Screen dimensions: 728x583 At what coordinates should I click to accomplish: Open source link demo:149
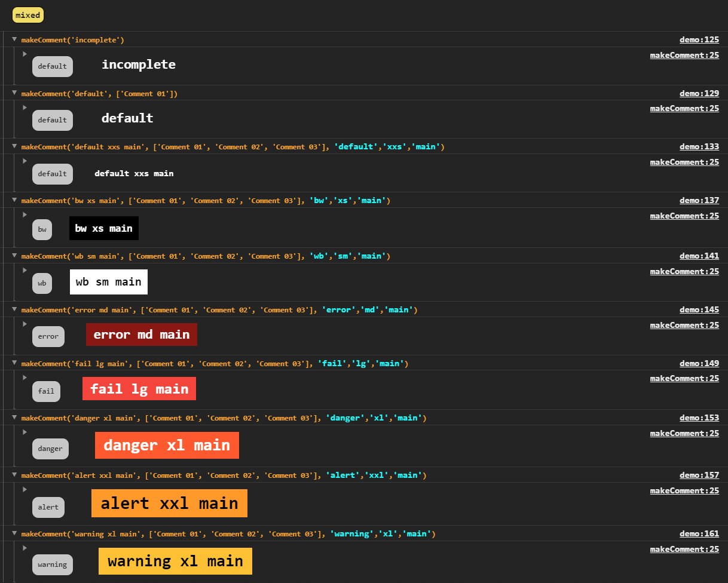tap(699, 363)
